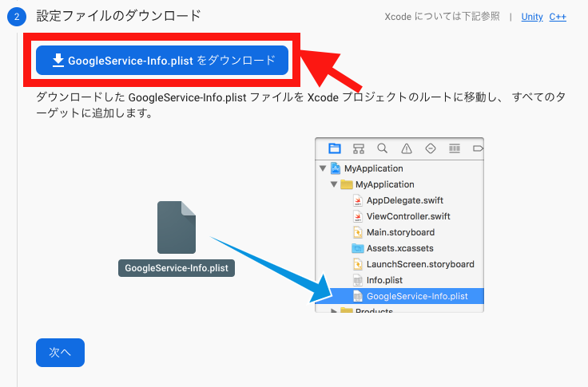Viewport: 588px width, 387px height.
Task: Open the search navigator magnifier icon
Action: tap(382, 148)
